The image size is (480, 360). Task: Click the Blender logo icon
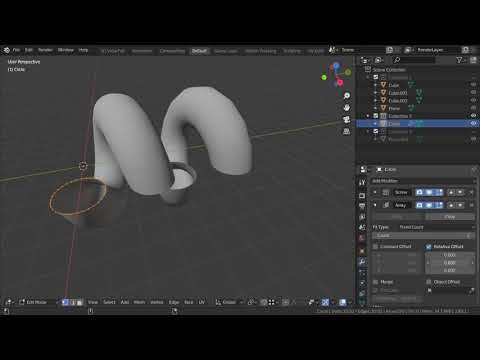[x=6, y=50]
